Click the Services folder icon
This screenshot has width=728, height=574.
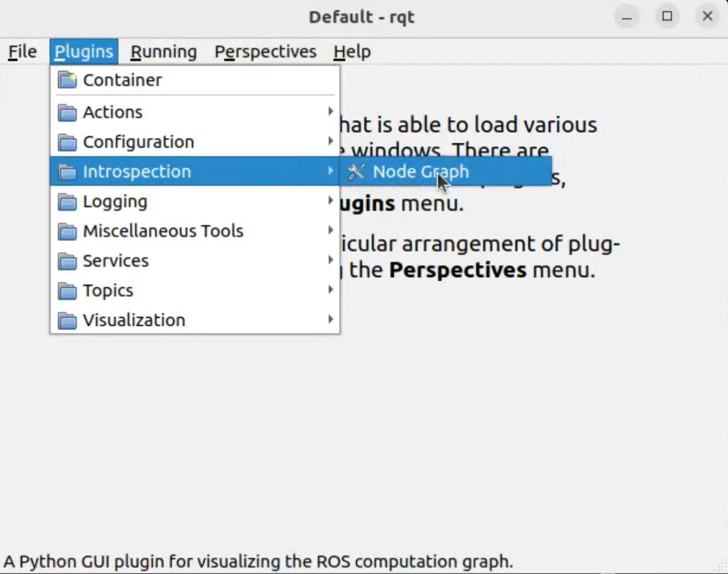(67, 261)
